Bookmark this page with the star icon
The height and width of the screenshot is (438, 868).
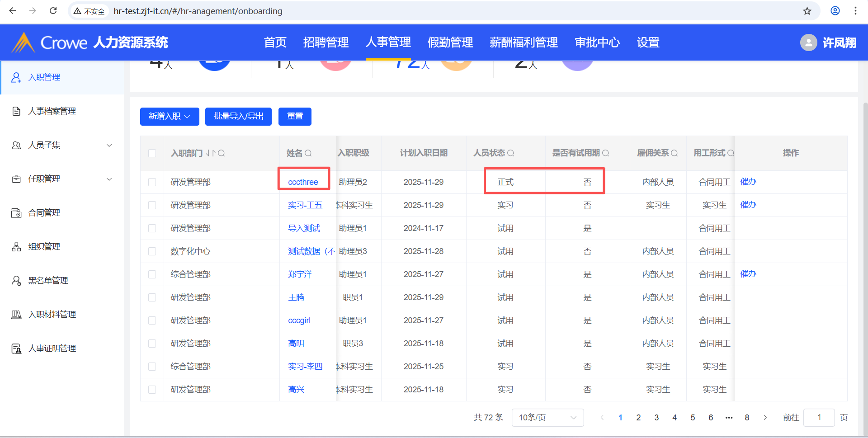click(807, 11)
